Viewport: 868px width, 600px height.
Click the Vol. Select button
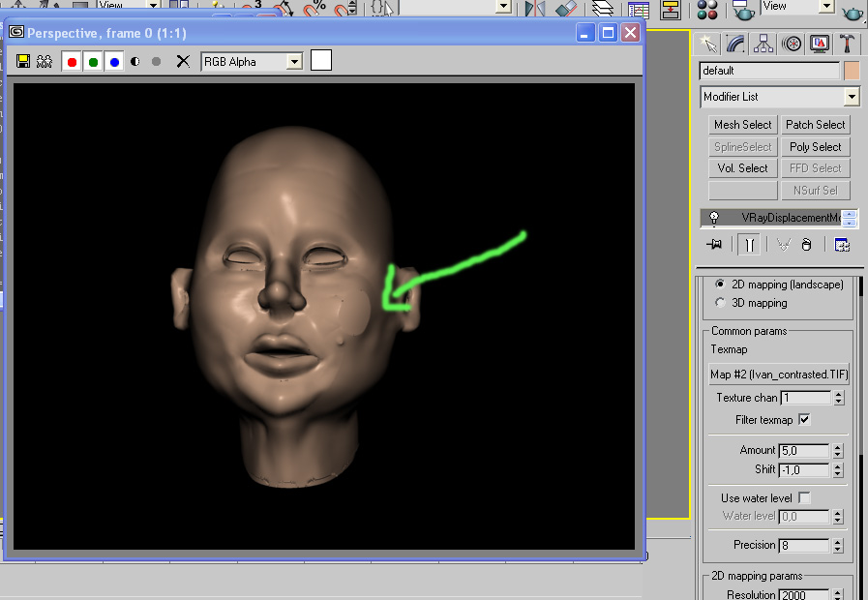click(x=743, y=168)
